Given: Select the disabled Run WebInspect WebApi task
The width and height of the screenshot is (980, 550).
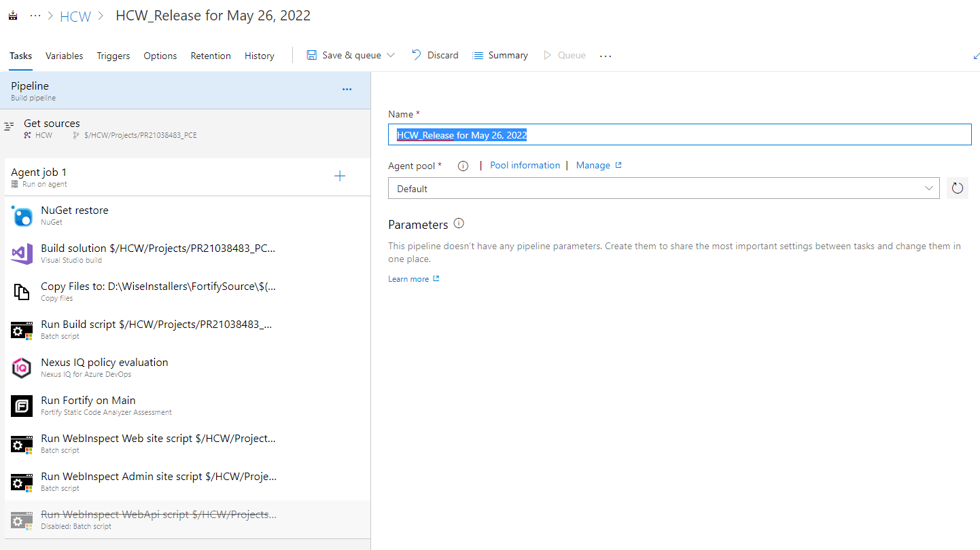Looking at the screenshot, I should [x=158, y=519].
